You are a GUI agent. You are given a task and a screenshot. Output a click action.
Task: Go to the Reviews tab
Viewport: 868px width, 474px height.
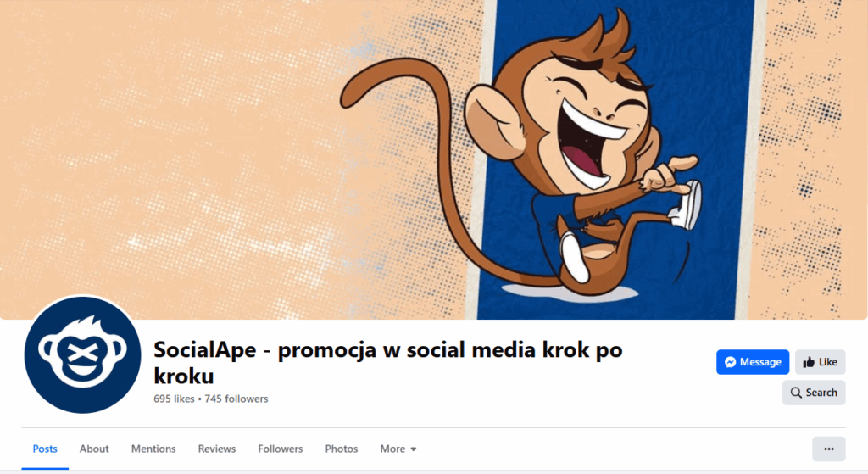217,449
